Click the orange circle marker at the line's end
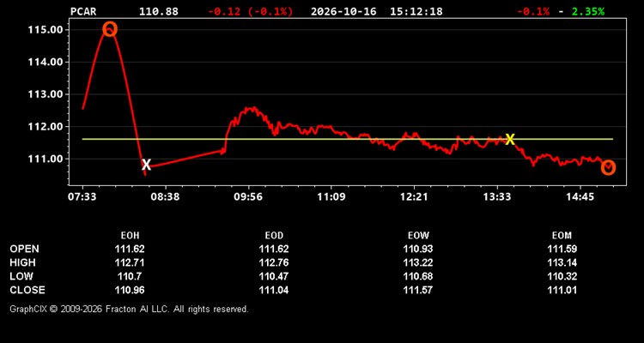Viewport: 644px width, 343px height. click(608, 167)
